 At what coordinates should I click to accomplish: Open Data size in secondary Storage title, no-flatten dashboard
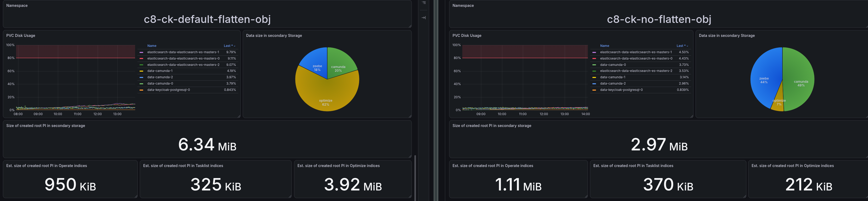pyautogui.click(x=727, y=35)
